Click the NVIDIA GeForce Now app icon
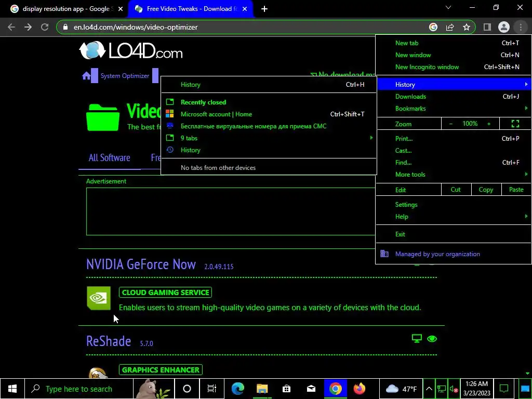 (x=99, y=298)
